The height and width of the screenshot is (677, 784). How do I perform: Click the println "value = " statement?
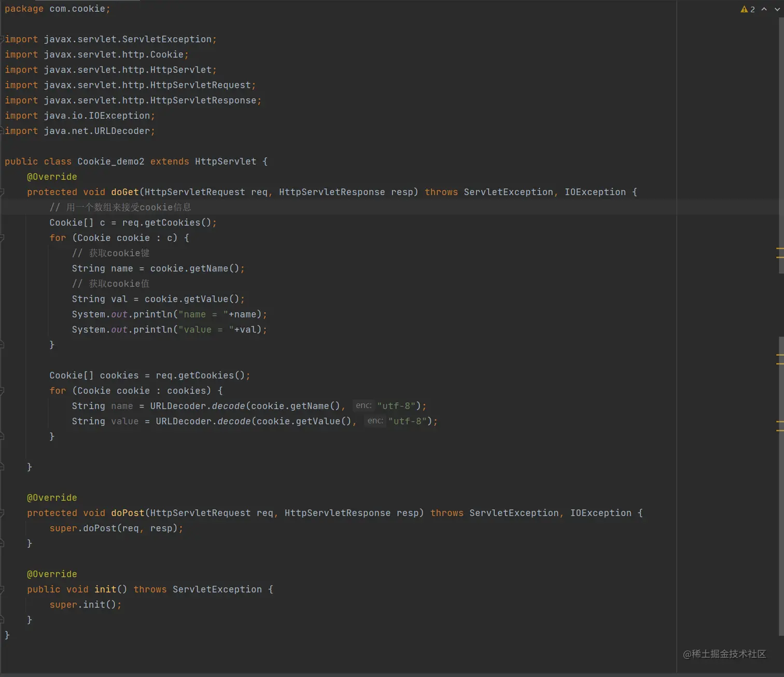[170, 329]
